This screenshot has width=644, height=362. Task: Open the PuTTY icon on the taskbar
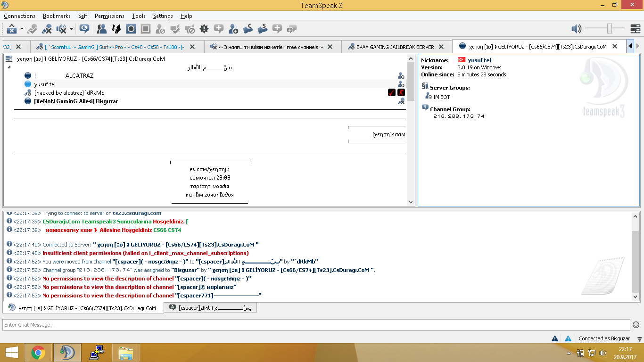[x=96, y=353]
